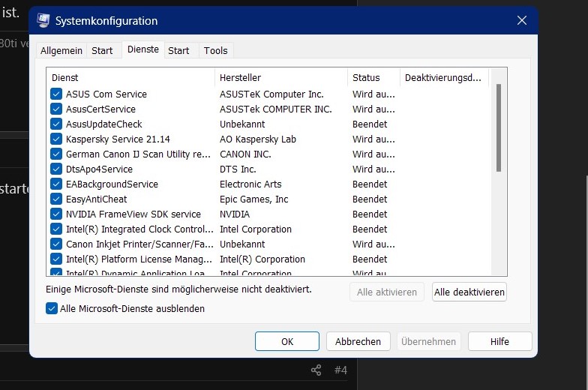The height and width of the screenshot is (390, 588).
Task: Select 'Intel Corporation' in Integrated Clock row
Action: click(255, 229)
